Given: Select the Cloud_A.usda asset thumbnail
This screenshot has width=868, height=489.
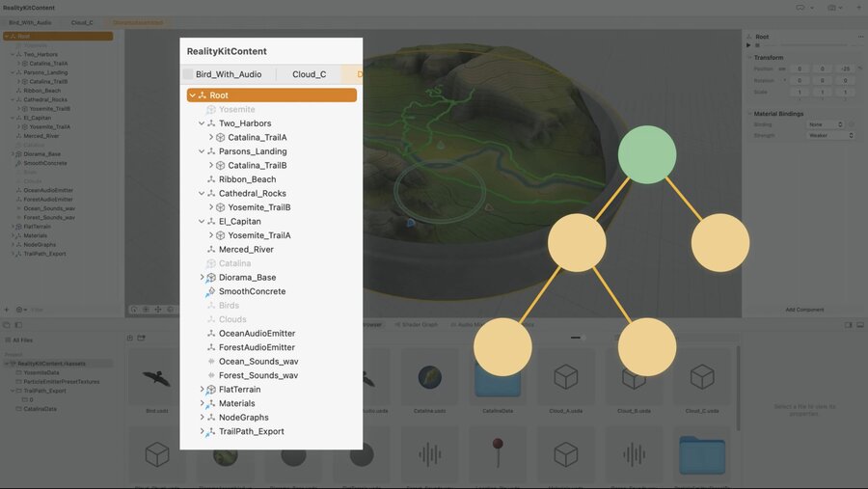Looking at the screenshot, I should coord(566,378).
